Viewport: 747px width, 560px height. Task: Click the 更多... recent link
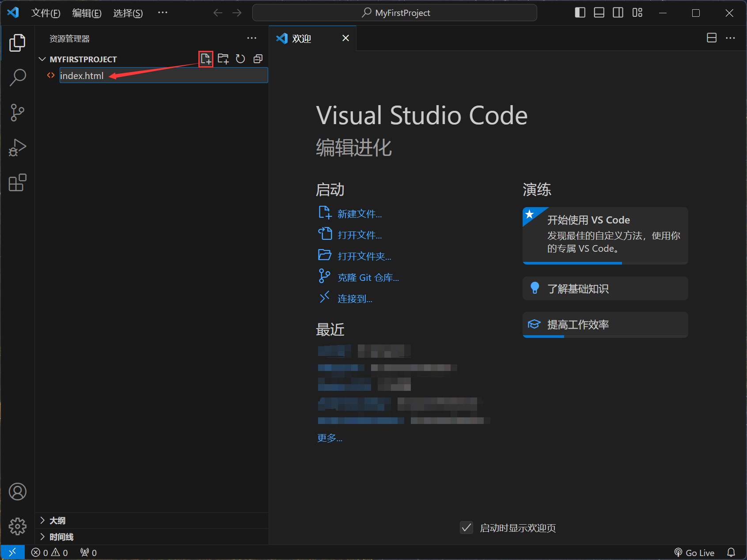pos(330,438)
